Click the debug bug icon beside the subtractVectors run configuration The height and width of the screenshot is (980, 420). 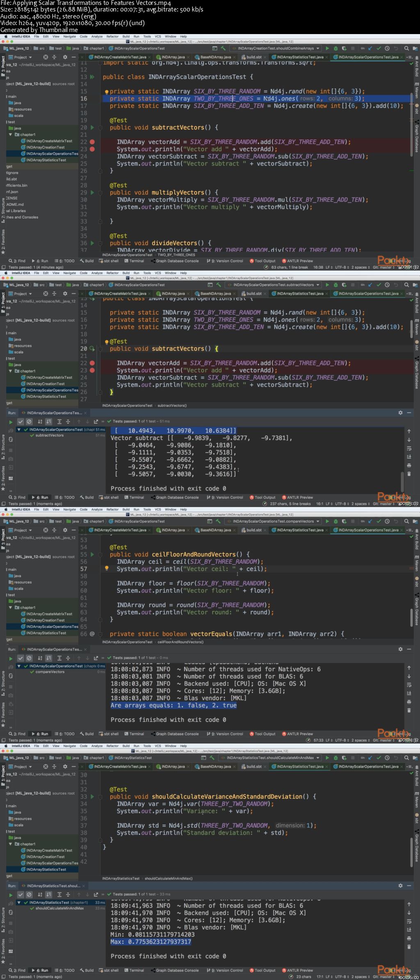pyautogui.click(x=336, y=285)
